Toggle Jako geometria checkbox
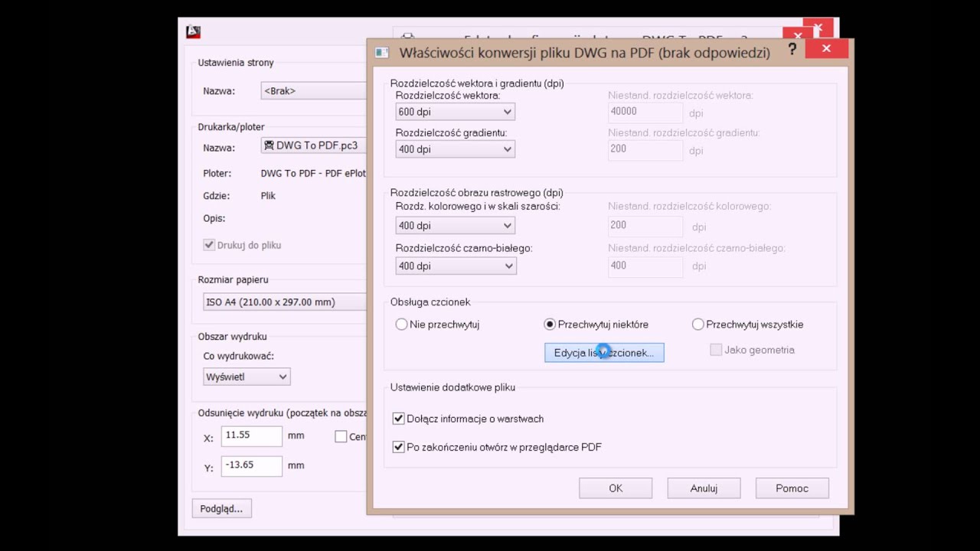Screen dimensions: 980x551 716,350
